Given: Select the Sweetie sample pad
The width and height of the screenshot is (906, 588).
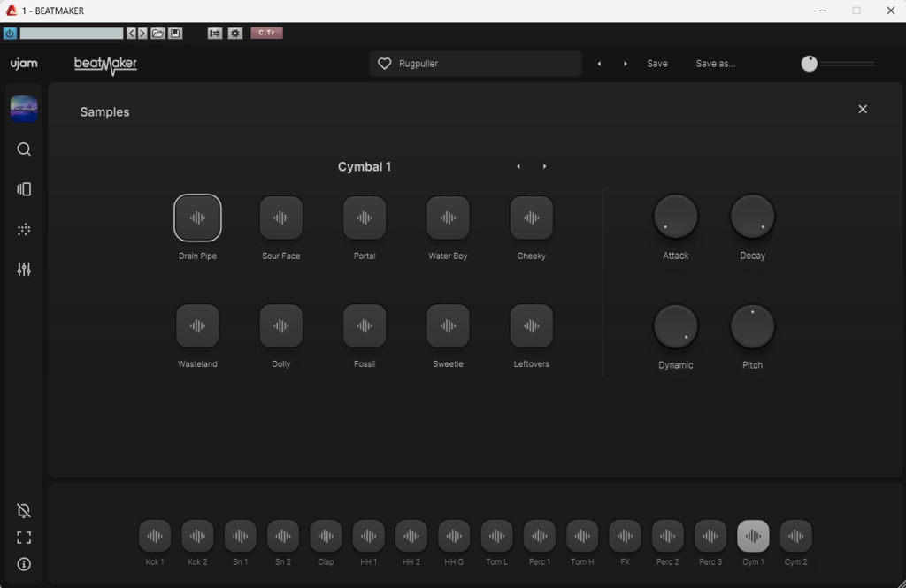Looking at the screenshot, I should pos(448,325).
